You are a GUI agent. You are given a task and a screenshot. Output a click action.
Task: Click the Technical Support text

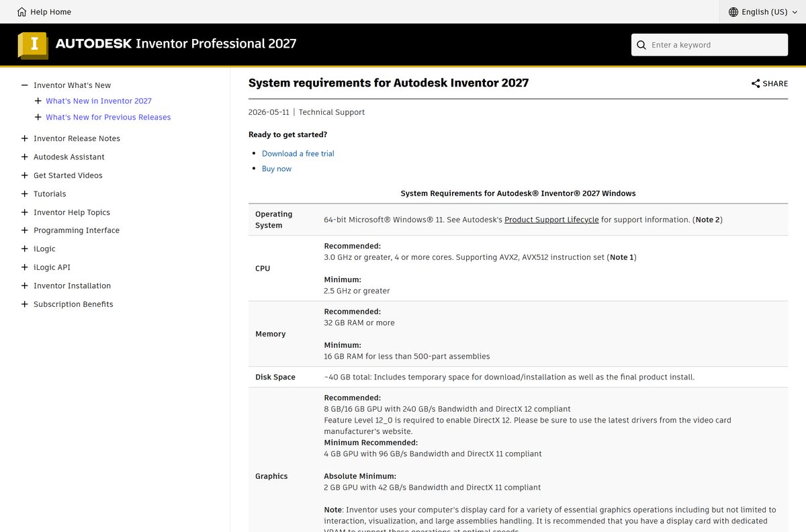332,112
